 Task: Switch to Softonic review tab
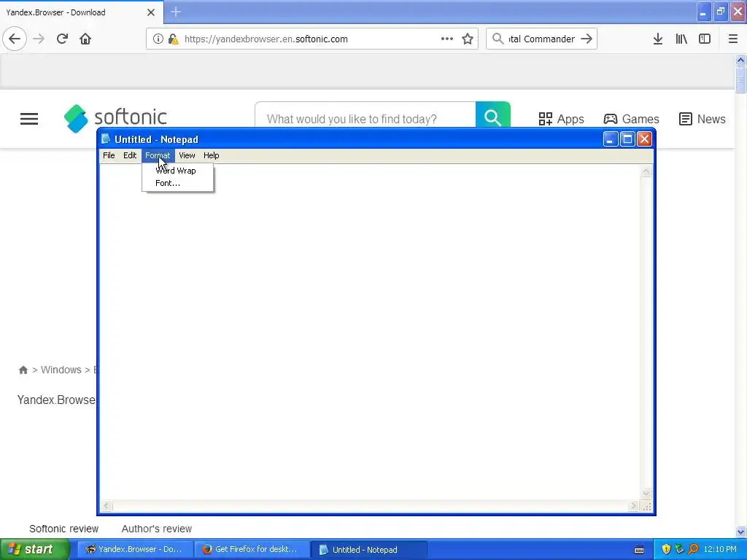[64, 529]
